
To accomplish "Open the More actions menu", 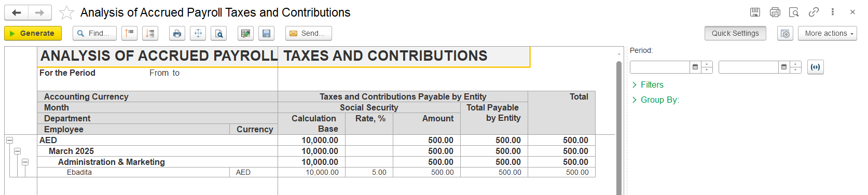I will (x=827, y=33).
